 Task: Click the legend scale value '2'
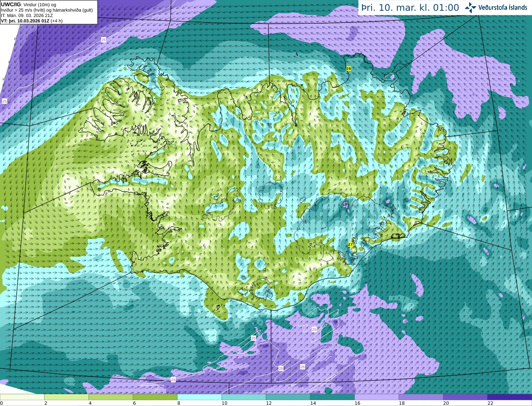coord(46,403)
